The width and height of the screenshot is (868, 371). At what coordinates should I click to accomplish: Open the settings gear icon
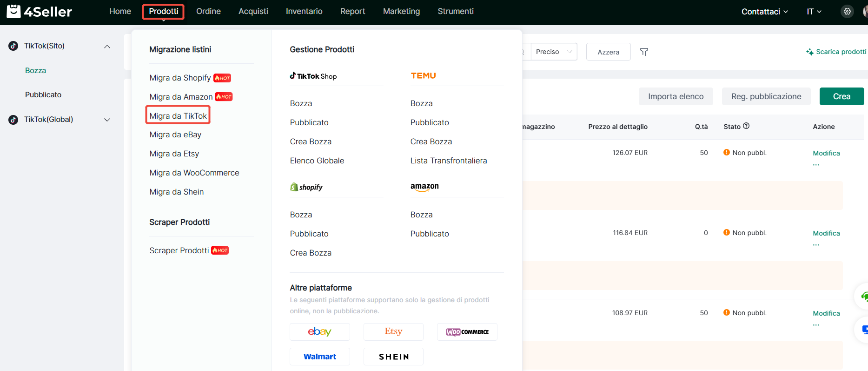(x=847, y=12)
